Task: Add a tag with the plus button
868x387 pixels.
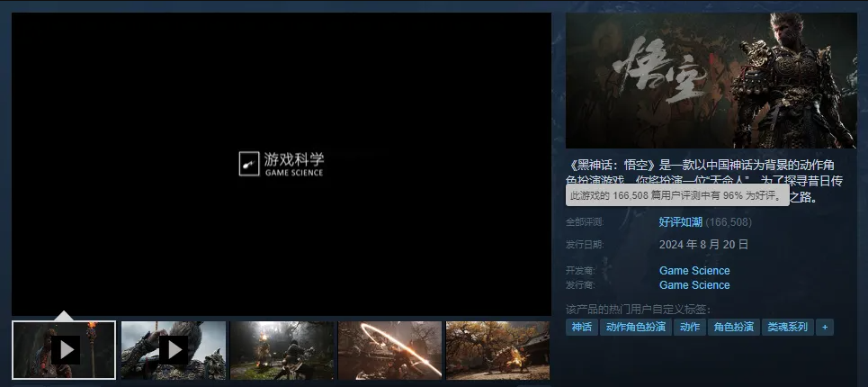Action: (x=824, y=328)
